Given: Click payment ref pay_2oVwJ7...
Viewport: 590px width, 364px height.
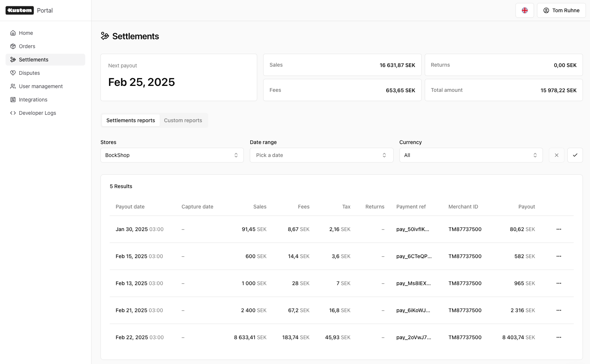Looking at the screenshot, I should click(414, 337).
